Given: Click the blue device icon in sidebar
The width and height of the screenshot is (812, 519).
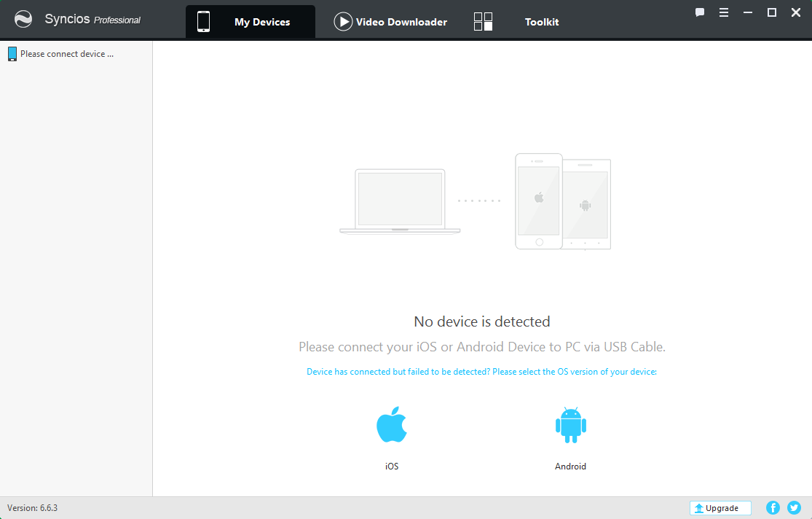Looking at the screenshot, I should [12, 54].
